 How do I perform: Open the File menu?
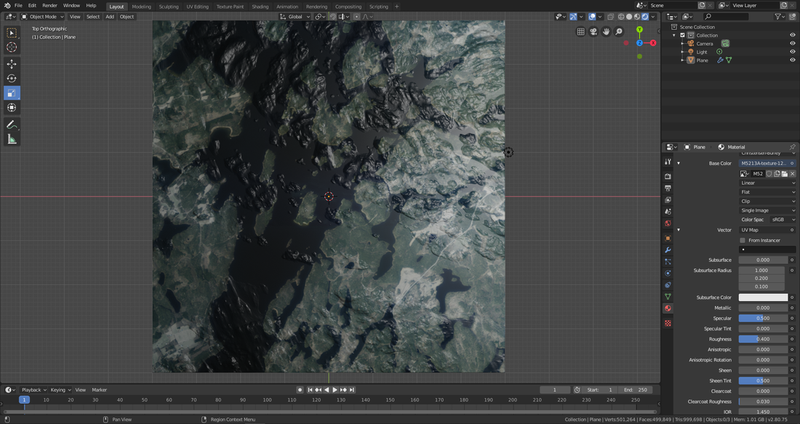coord(18,6)
